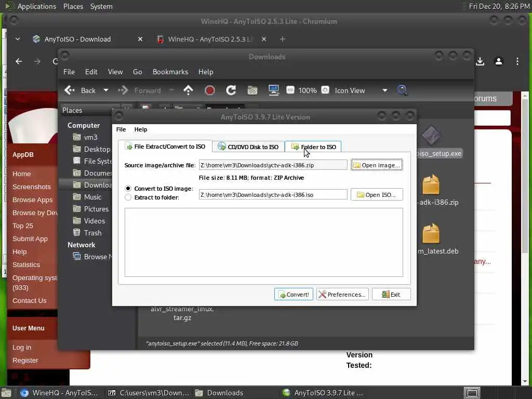This screenshot has width=532, height=399.
Task: Click the show desktop icon in taskbar
Action: [x=6, y=393]
